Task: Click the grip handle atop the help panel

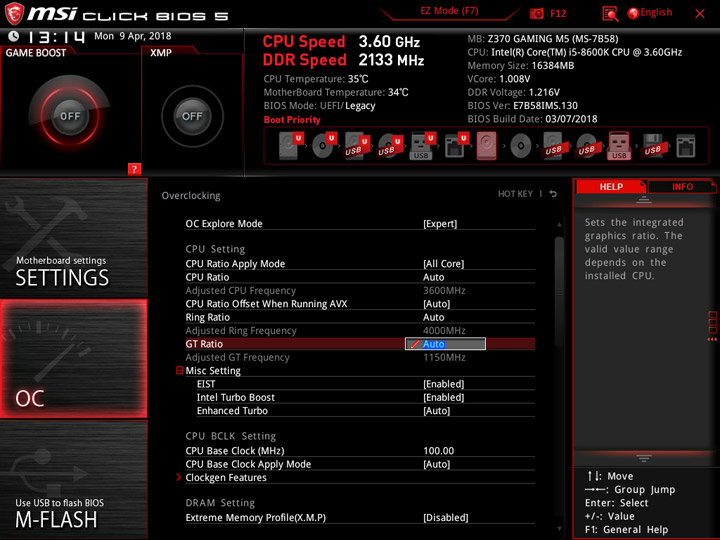Action: pyautogui.click(x=644, y=200)
